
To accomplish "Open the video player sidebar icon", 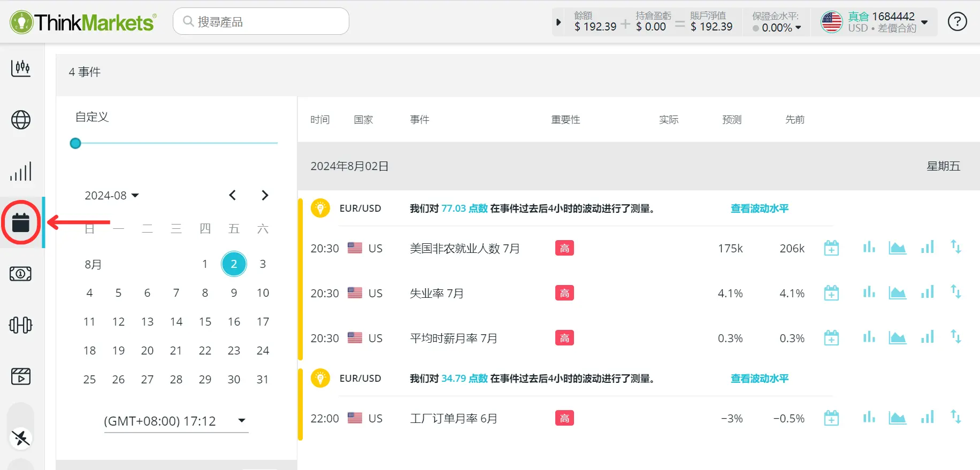I will pyautogui.click(x=21, y=376).
